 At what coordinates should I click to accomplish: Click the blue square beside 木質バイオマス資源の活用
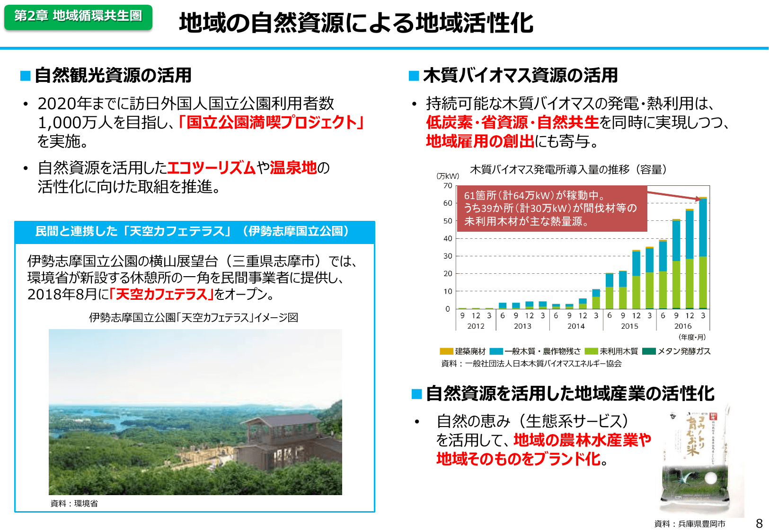click(414, 76)
